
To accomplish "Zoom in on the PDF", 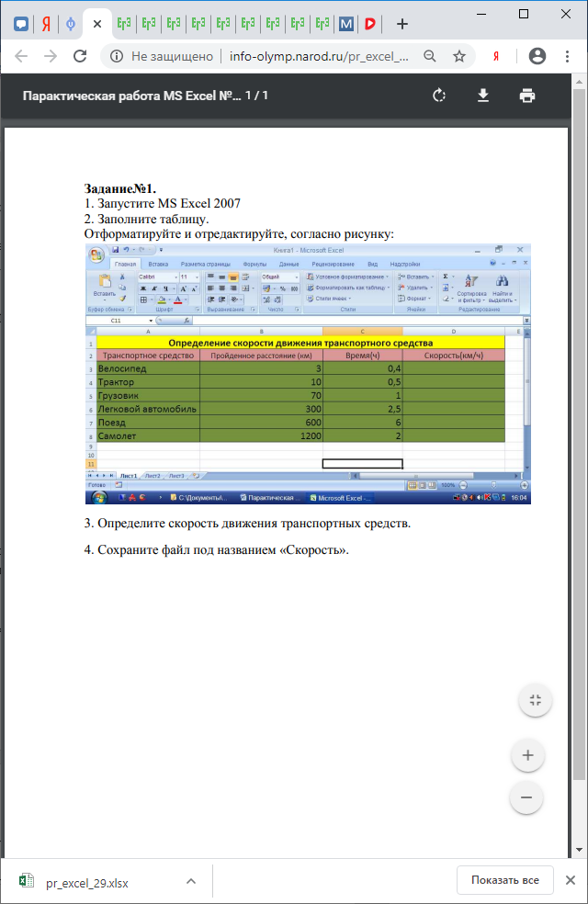I will 527,755.
